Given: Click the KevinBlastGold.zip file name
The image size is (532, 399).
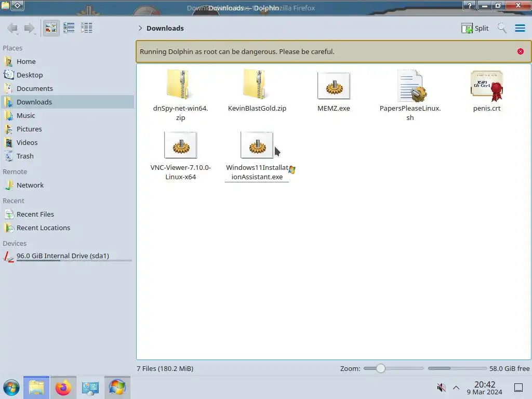Looking at the screenshot, I should (257, 108).
